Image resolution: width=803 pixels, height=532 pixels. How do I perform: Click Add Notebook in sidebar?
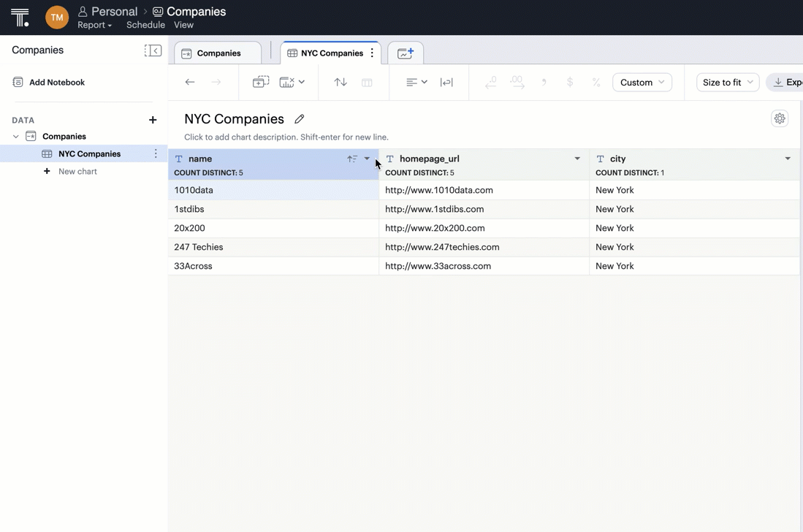click(x=56, y=83)
